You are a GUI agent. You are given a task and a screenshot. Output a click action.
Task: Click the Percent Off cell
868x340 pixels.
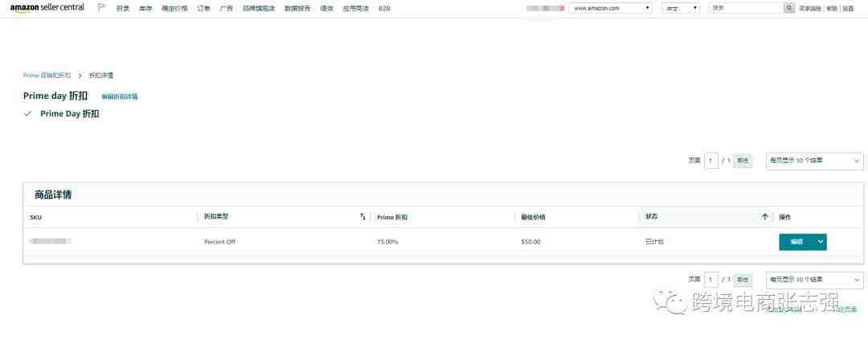(x=219, y=242)
